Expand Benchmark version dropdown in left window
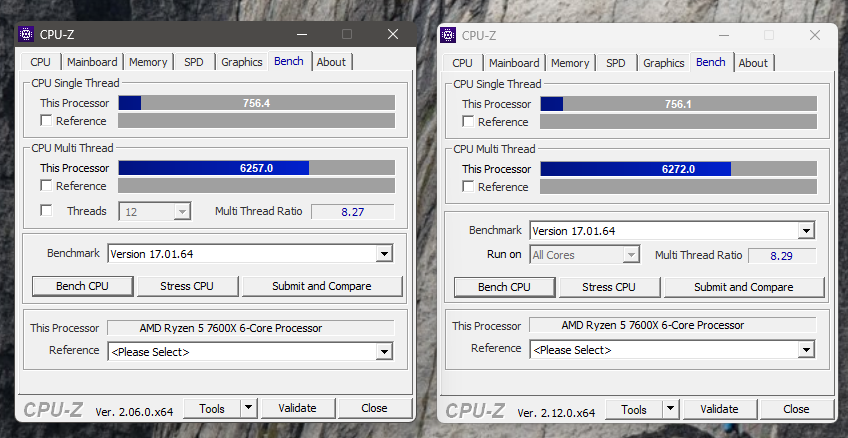 click(x=384, y=254)
